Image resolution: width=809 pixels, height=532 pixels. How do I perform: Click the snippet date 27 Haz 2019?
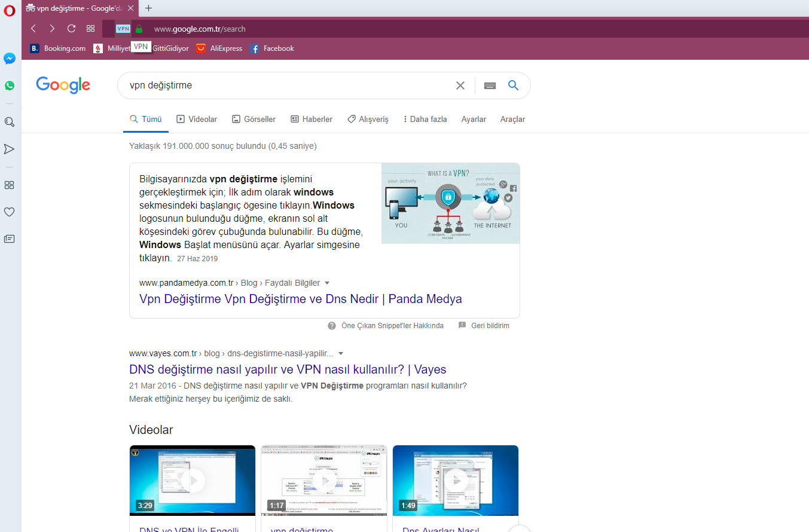(197, 259)
